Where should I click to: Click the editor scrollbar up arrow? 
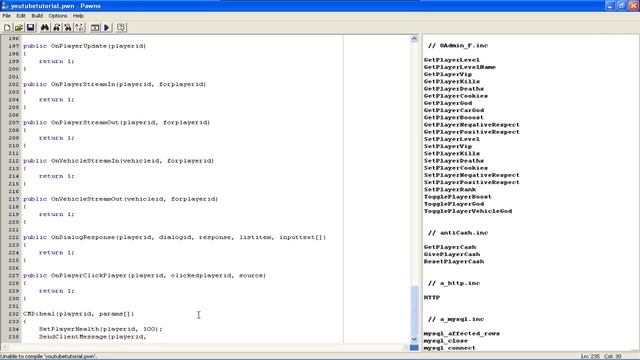[x=414, y=39]
